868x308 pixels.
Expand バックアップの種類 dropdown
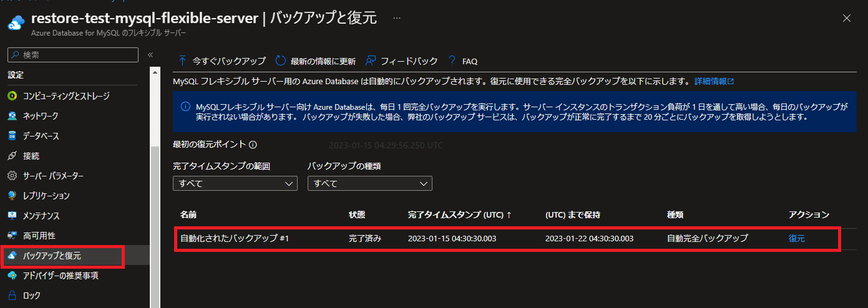[370, 183]
